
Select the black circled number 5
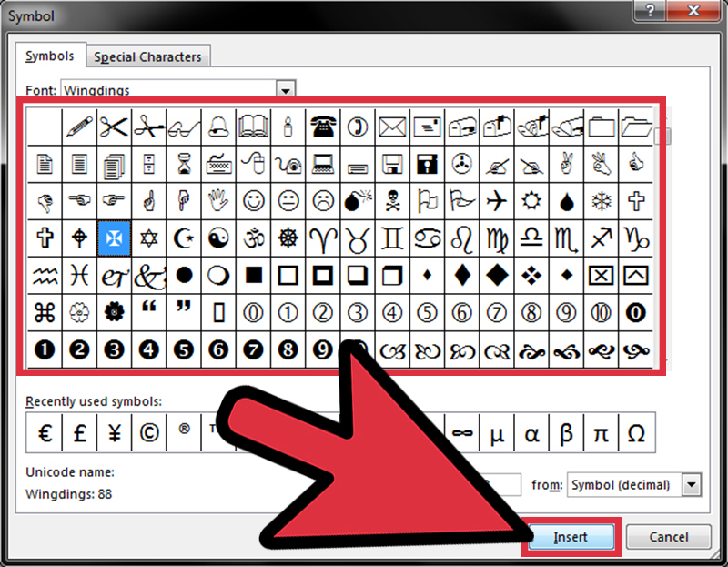[x=184, y=349]
